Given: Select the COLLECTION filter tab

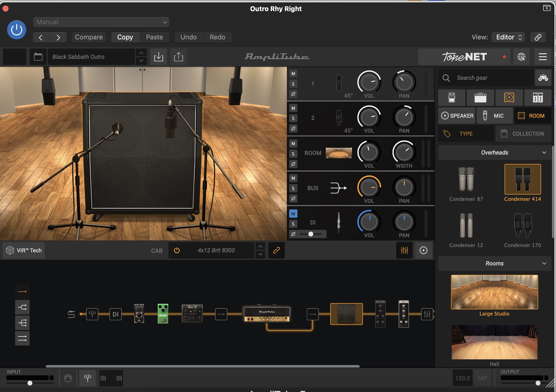Looking at the screenshot, I should coord(523,134).
